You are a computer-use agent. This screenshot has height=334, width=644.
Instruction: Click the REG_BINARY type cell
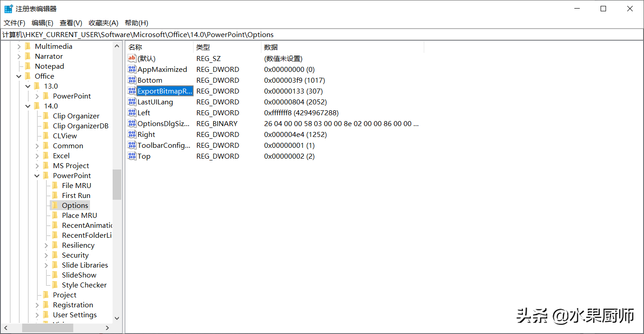point(217,123)
